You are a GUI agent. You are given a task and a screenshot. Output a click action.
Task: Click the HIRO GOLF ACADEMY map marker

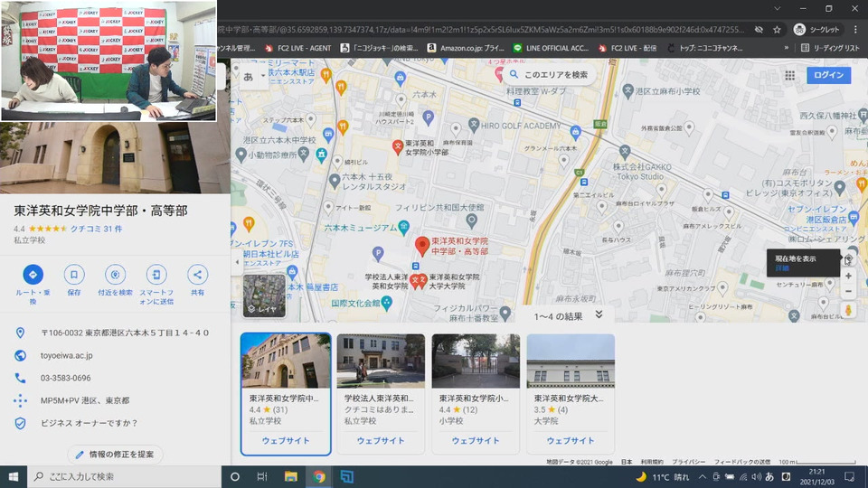[473, 125]
